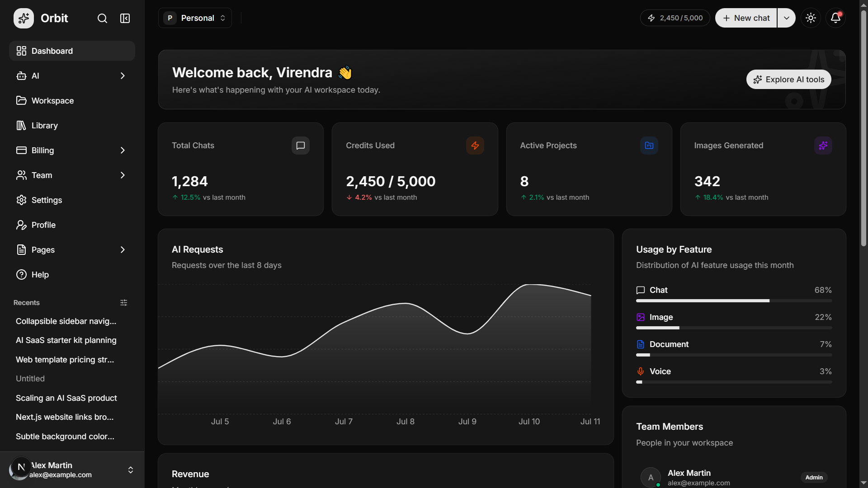The width and height of the screenshot is (868, 488).
Task: Toggle light/dark theme sun icon
Action: click(811, 18)
